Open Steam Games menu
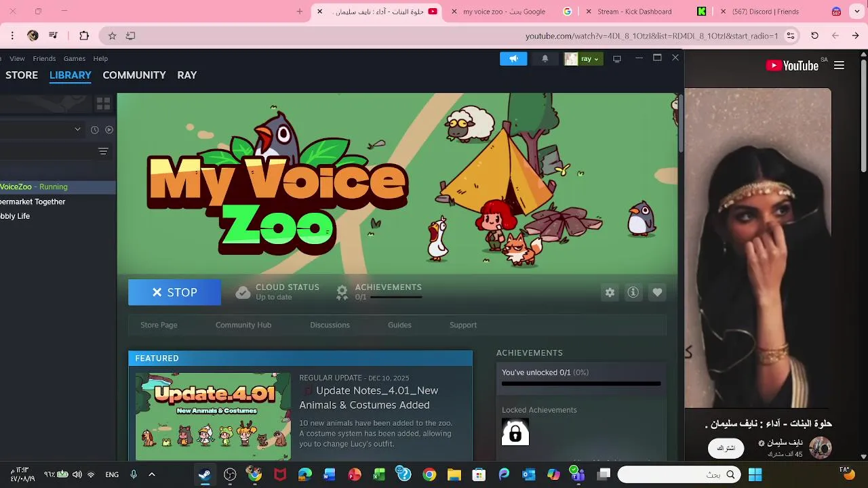The image size is (868, 488). [75, 59]
